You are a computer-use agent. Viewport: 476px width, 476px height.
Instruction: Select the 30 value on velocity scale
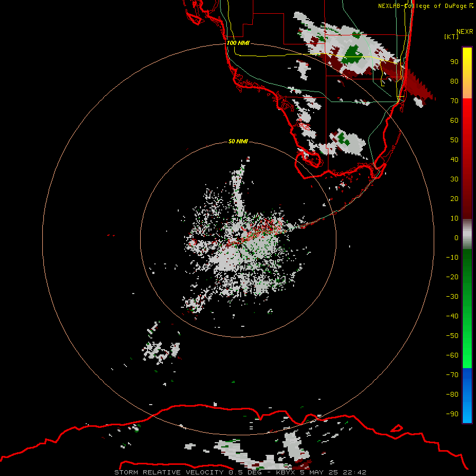point(454,179)
